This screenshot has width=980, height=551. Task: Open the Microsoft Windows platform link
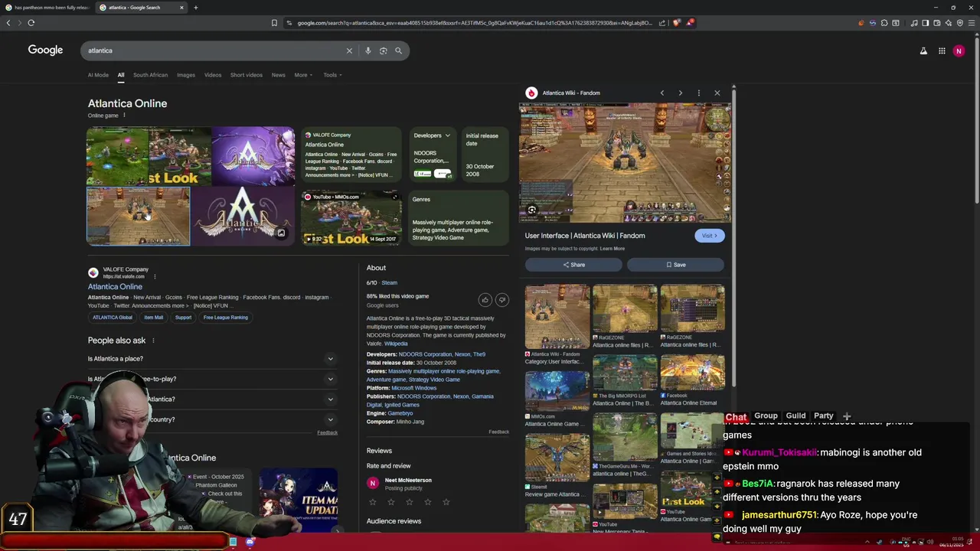414,388
